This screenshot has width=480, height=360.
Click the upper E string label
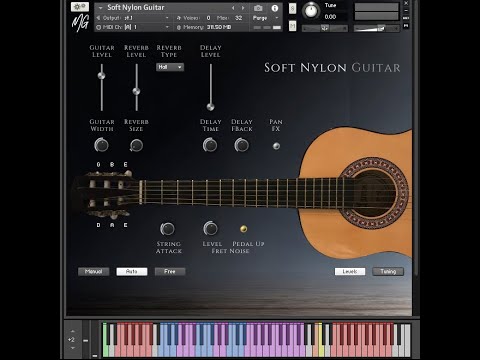pos(126,165)
